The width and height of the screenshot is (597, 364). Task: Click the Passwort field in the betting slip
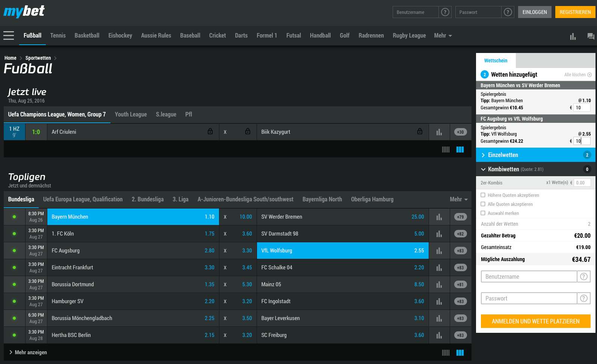pos(529,298)
